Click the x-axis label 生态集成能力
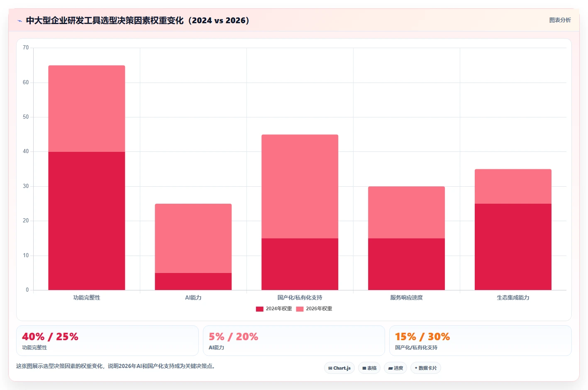 click(x=513, y=297)
